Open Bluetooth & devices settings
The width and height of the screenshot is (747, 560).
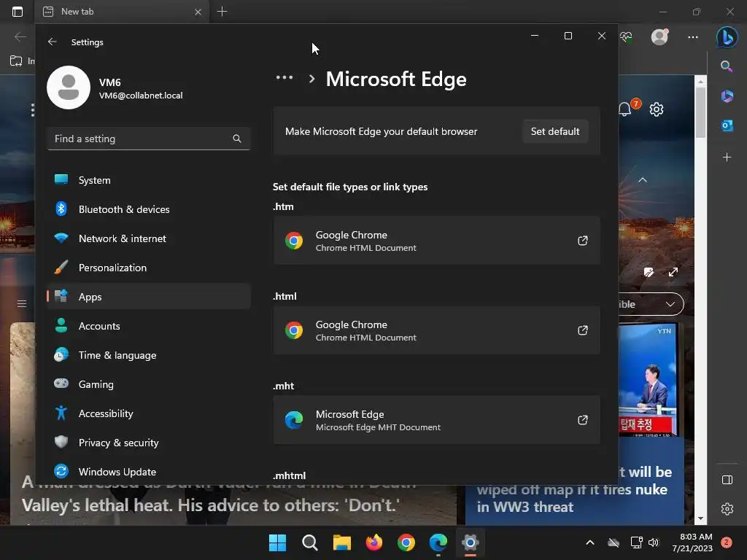pyautogui.click(x=149, y=209)
